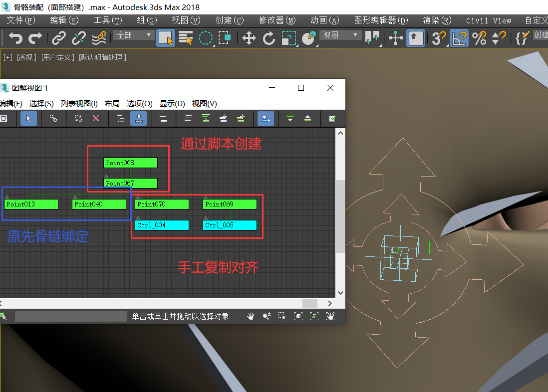Toggle the Angle Snap button

coord(459,38)
